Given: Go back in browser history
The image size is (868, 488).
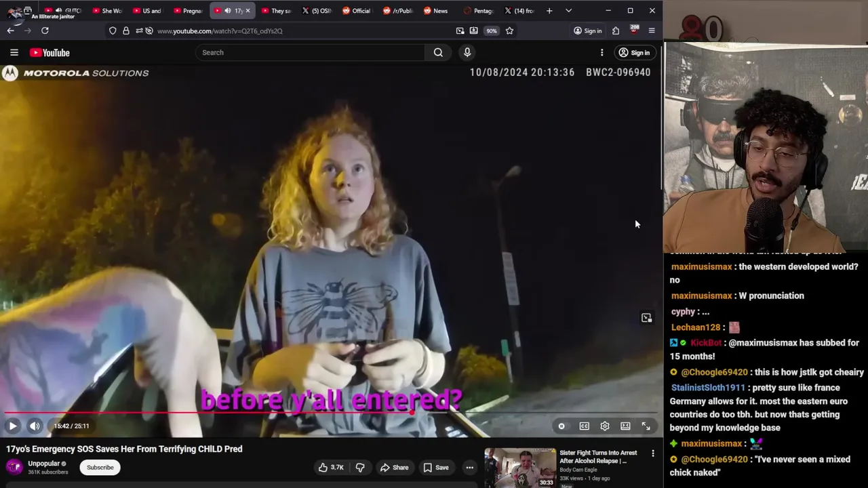Looking at the screenshot, I should point(10,30).
